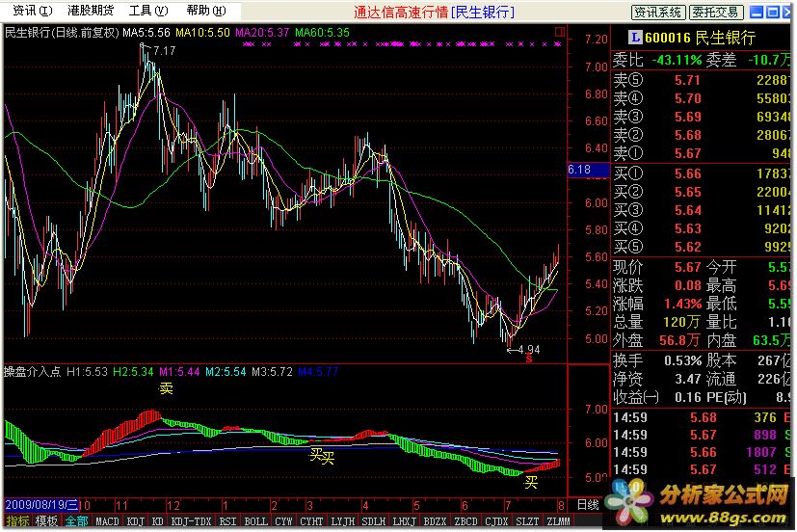Click the 7.17 high price marker

coord(164,50)
